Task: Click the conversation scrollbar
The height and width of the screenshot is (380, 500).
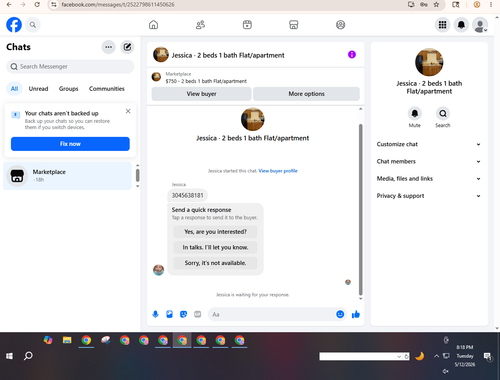Action: pyautogui.click(x=360, y=209)
